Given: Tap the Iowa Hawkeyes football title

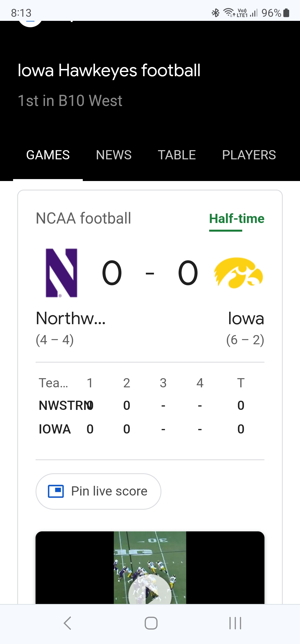Looking at the screenshot, I should coord(109,70).
